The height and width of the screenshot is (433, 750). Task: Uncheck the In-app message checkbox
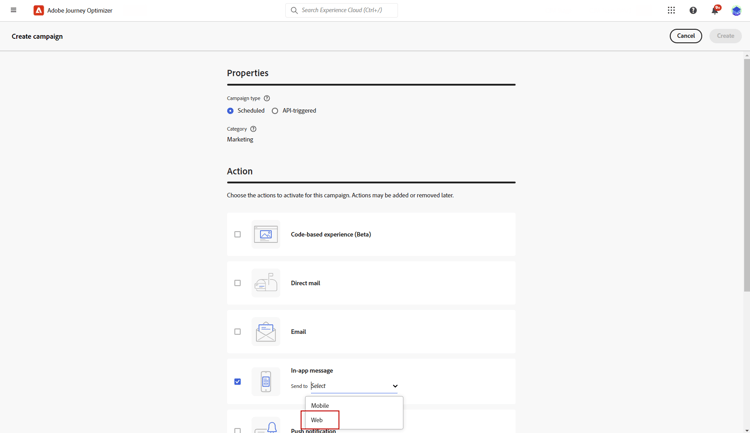pos(237,382)
